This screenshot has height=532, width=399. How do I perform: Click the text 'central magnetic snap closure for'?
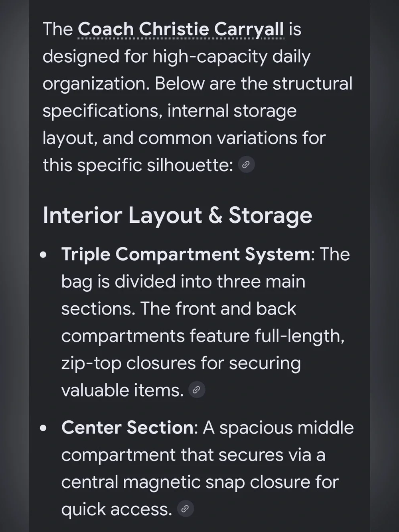click(x=200, y=482)
